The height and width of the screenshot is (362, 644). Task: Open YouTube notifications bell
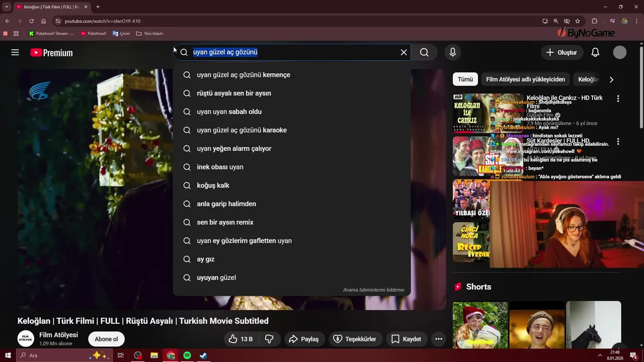[x=595, y=52]
